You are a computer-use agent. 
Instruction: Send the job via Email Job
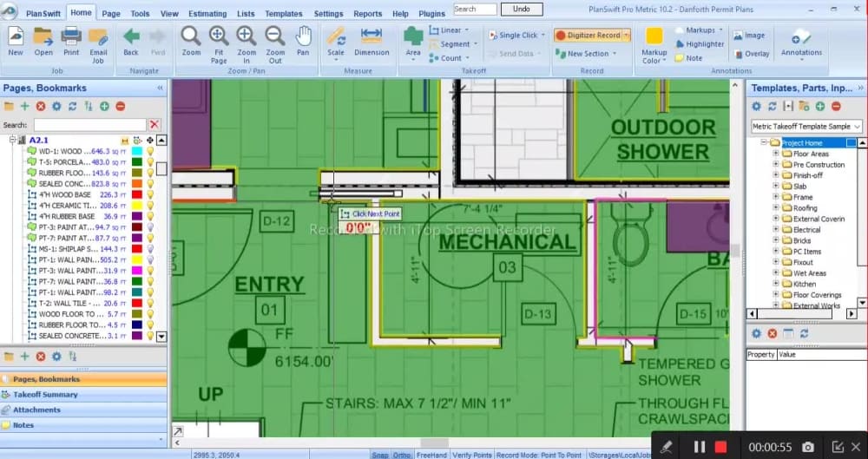coord(98,45)
